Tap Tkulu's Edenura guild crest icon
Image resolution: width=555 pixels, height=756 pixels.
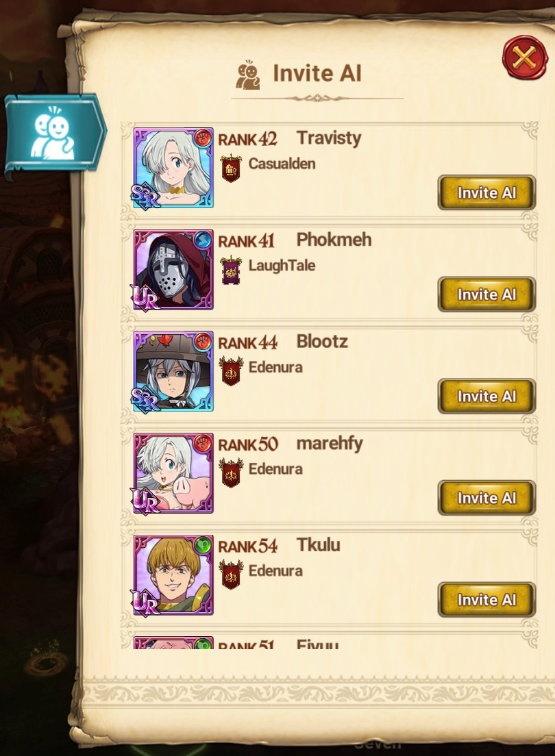[x=231, y=575]
